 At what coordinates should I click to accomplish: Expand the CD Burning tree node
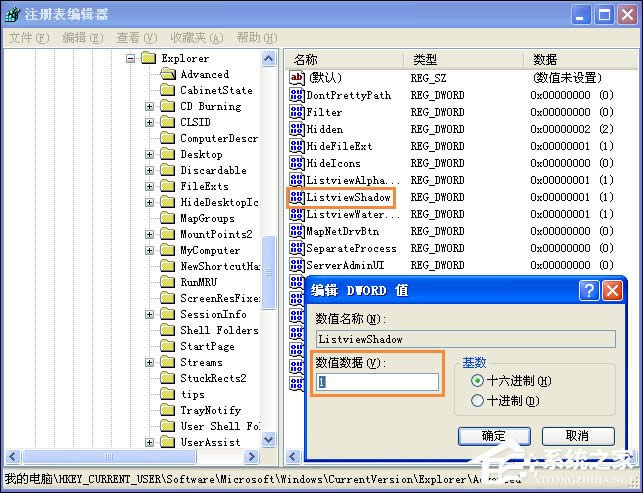click(149, 106)
